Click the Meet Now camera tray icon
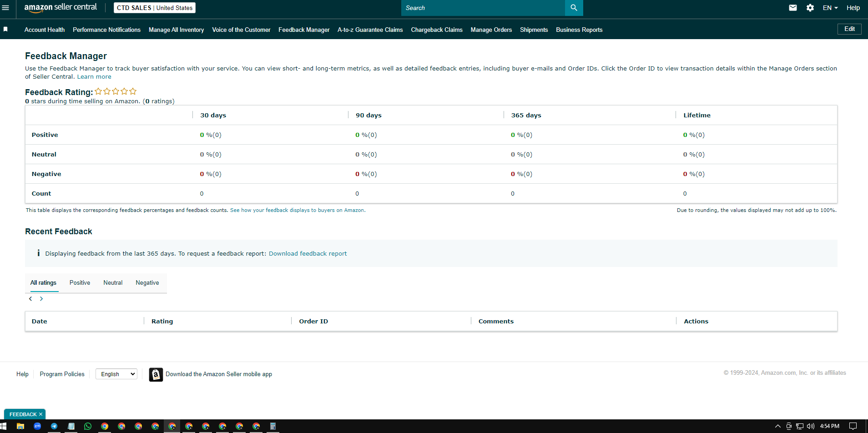The image size is (868, 433). click(789, 426)
